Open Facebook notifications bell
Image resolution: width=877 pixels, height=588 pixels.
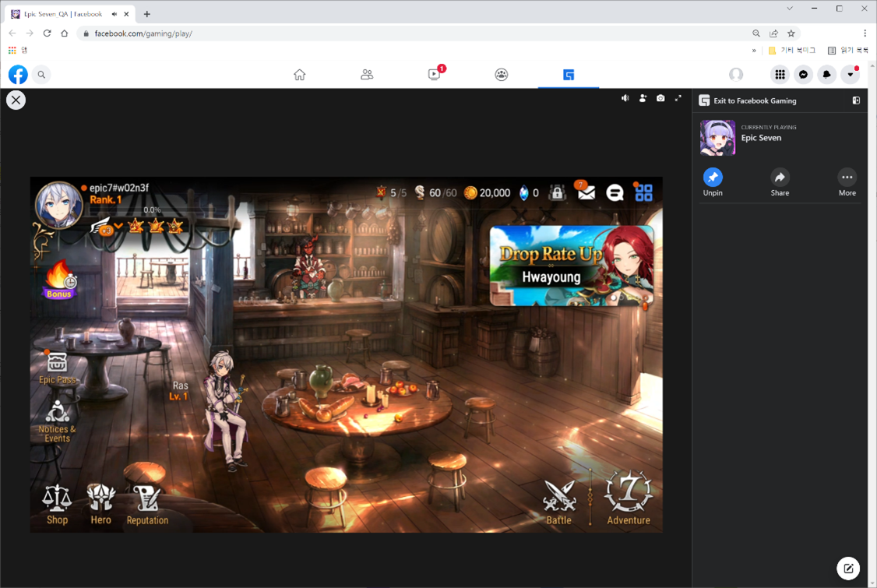(x=826, y=75)
